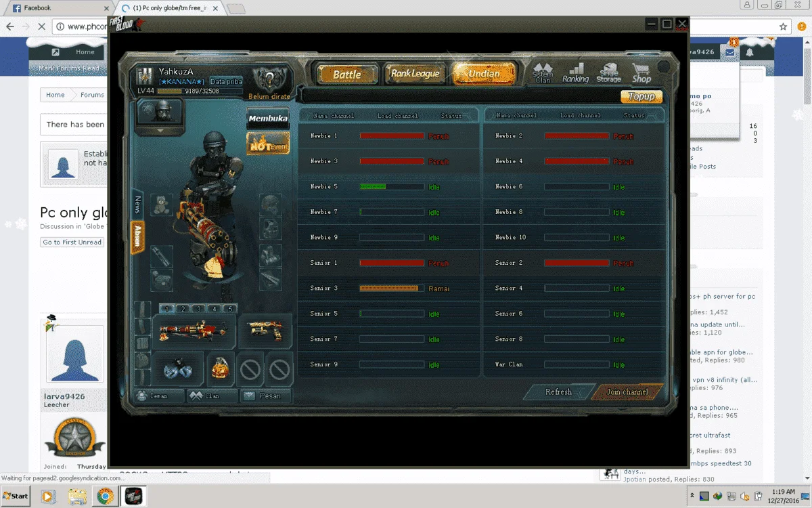Click Go to First Unread link
Image resolution: width=812 pixels, height=508 pixels.
72,242
